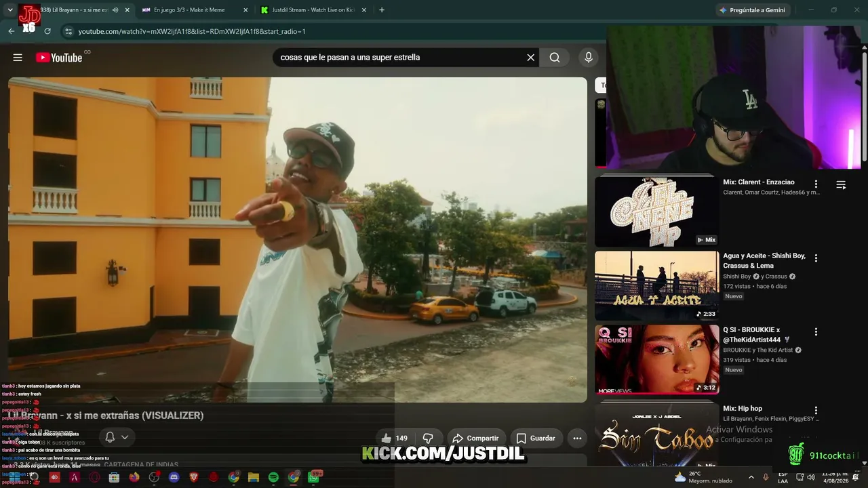Go to the YouTube home logo
This screenshot has width=868, height=488.
click(59, 58)
